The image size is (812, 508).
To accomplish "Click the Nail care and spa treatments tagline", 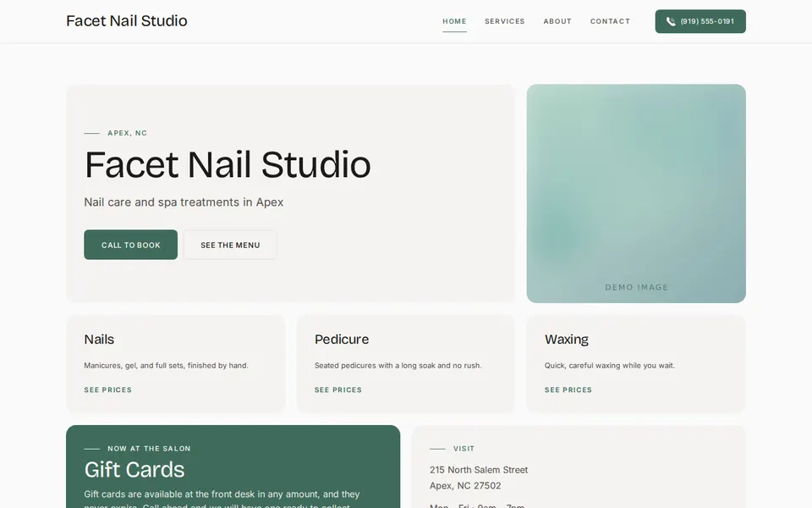I will coord(184,202).
